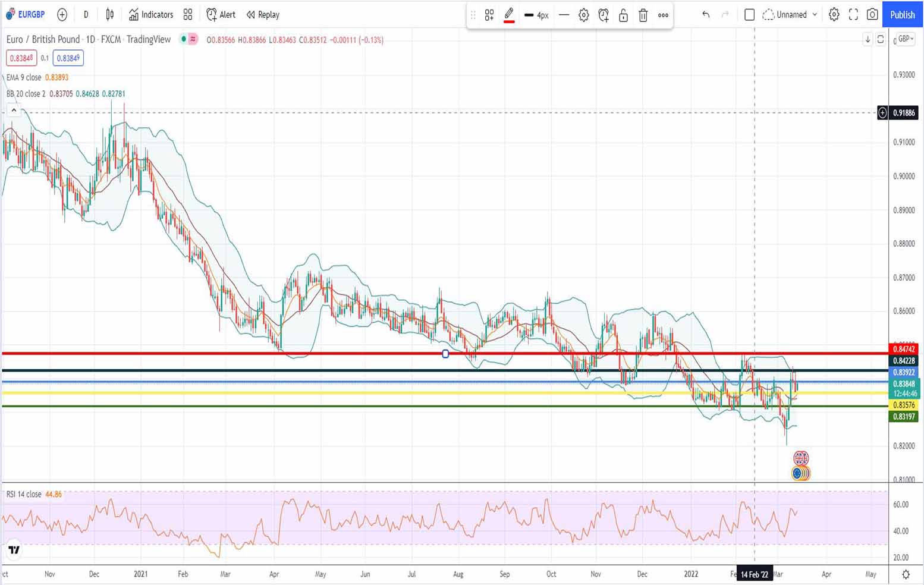Undo the last chart action
This screenshot has width=924, height=585.
(x=706, y=15)
